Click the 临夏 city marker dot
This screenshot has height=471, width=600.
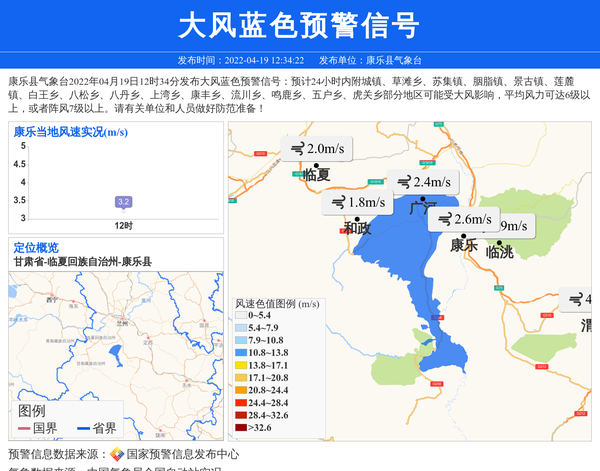tap(316, 165)
